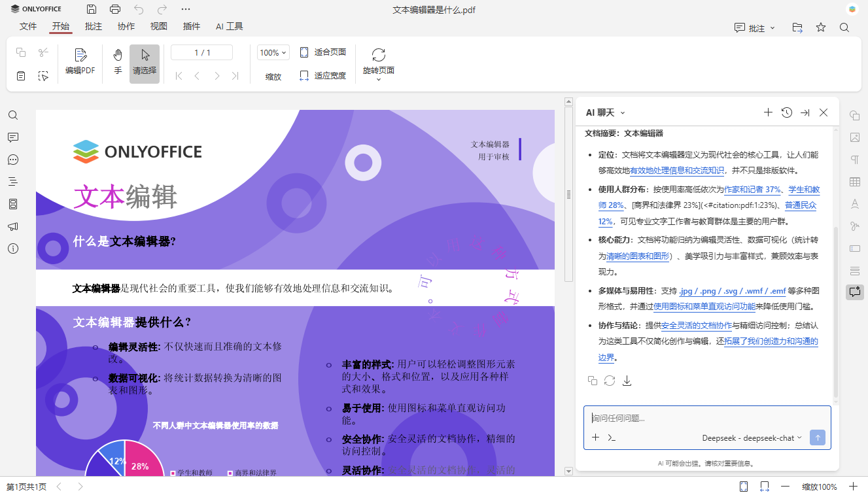Open the About info icon in left sidebar

pyautogui.click(x=13, y=248)
